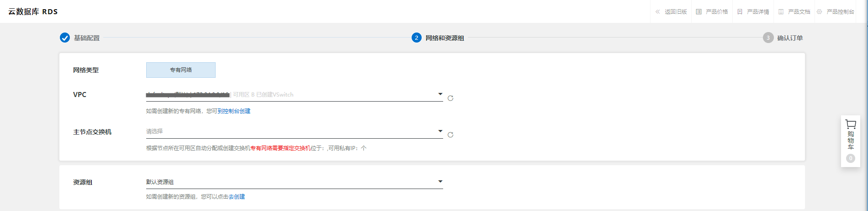Click the 云数据库 RDS page title

[x=33, y=12]
